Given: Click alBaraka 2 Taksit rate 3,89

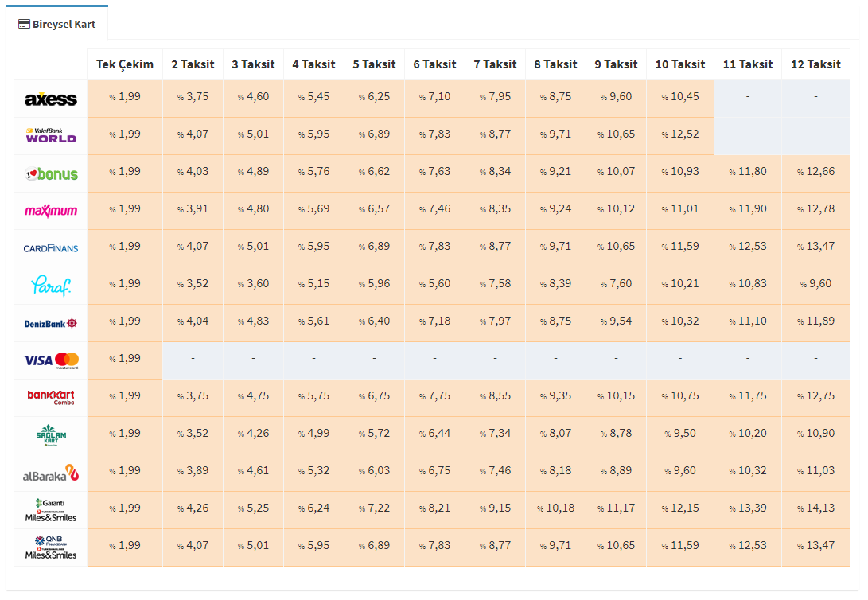Looking at the screenshot, I should 193,471.
